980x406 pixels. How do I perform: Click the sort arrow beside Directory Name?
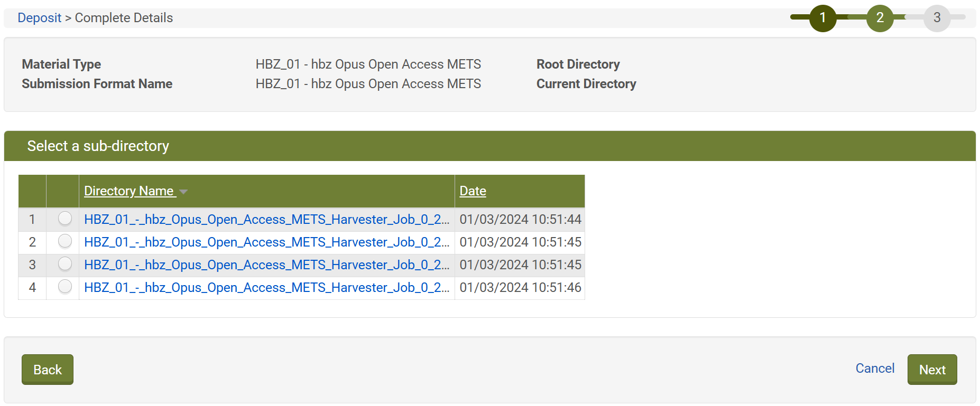pyautogui.click(x=183, y=192)
